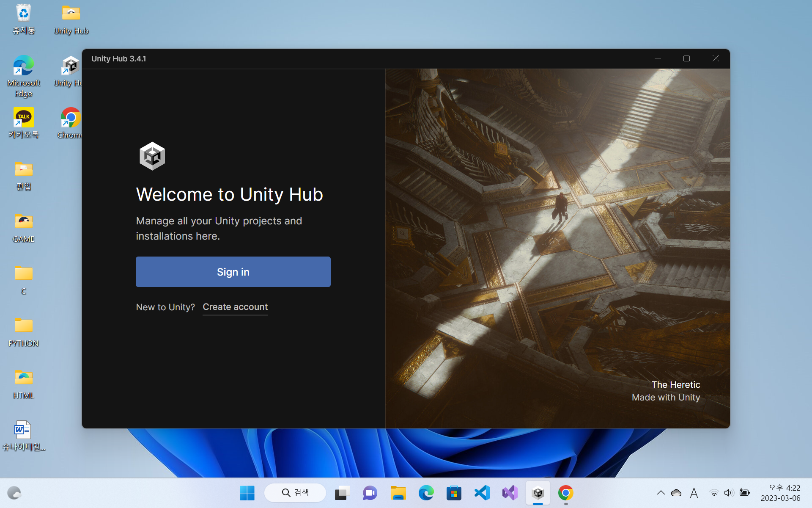812x508 pixels.
Task: Switch to Chrome in the taskbar
Action: click(x=566, y=493)
